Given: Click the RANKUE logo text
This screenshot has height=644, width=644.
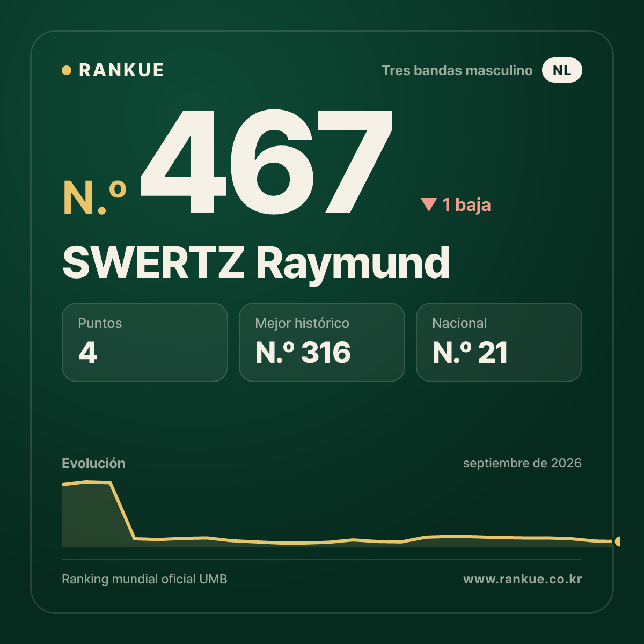Looking at the screenshot, I should (x=121, y=70).
